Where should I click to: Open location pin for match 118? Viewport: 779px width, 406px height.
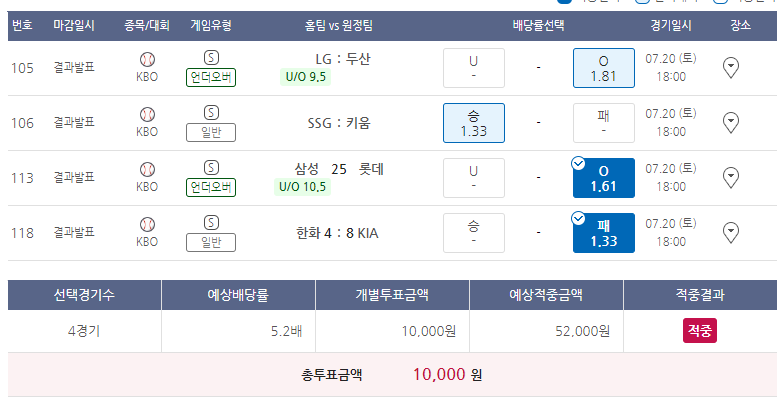pos(730,233)
